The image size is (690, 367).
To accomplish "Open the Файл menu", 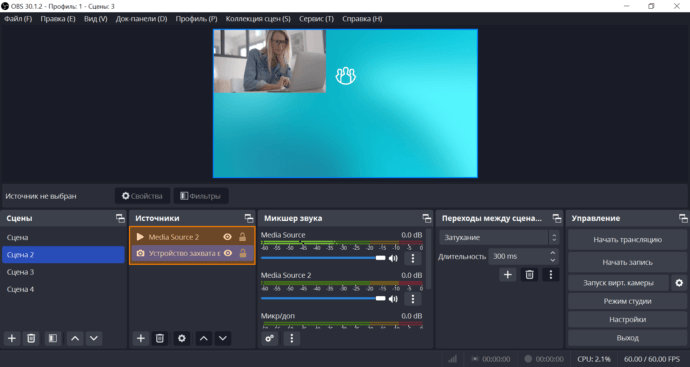I will click(18, 19).
